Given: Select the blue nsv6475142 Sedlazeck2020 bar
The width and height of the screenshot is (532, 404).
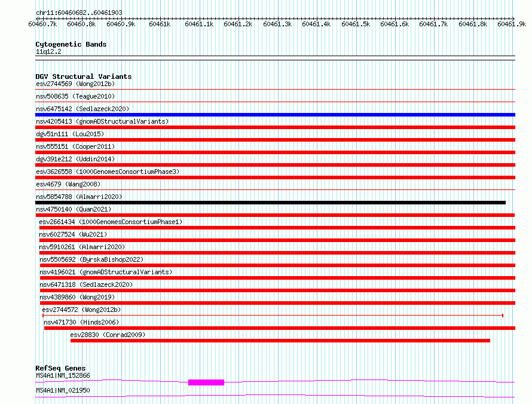Looking at the screenshot, I should pos(275,115).
